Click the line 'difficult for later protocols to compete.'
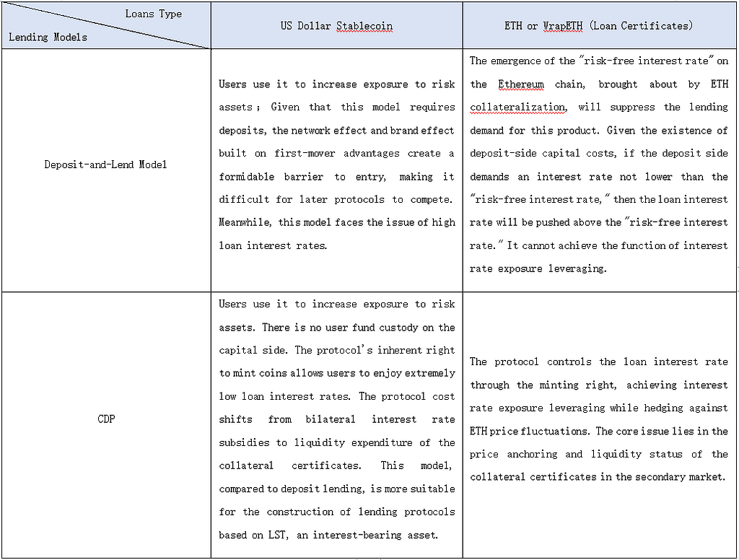 [x=336, y=200]
